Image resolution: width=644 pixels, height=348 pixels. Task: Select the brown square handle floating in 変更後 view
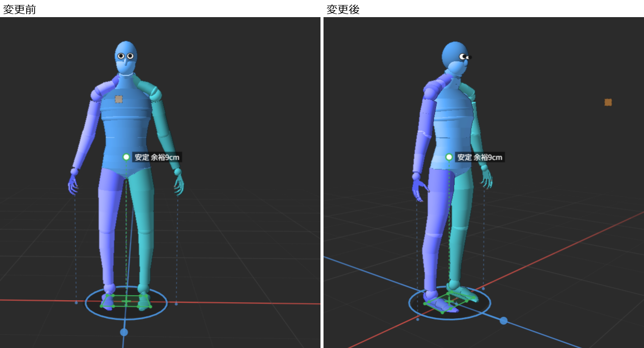pyautogui.click(x=608, y=102)
